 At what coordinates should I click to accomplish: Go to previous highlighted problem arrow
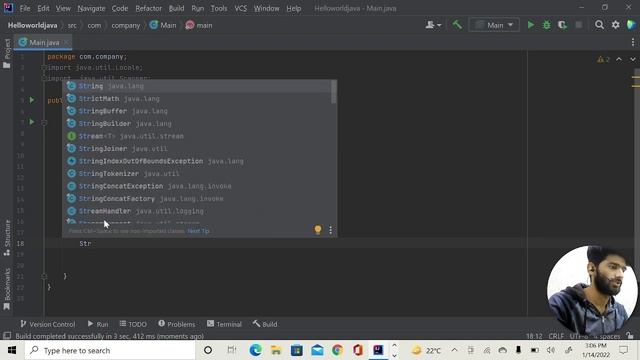pos(619,60)
